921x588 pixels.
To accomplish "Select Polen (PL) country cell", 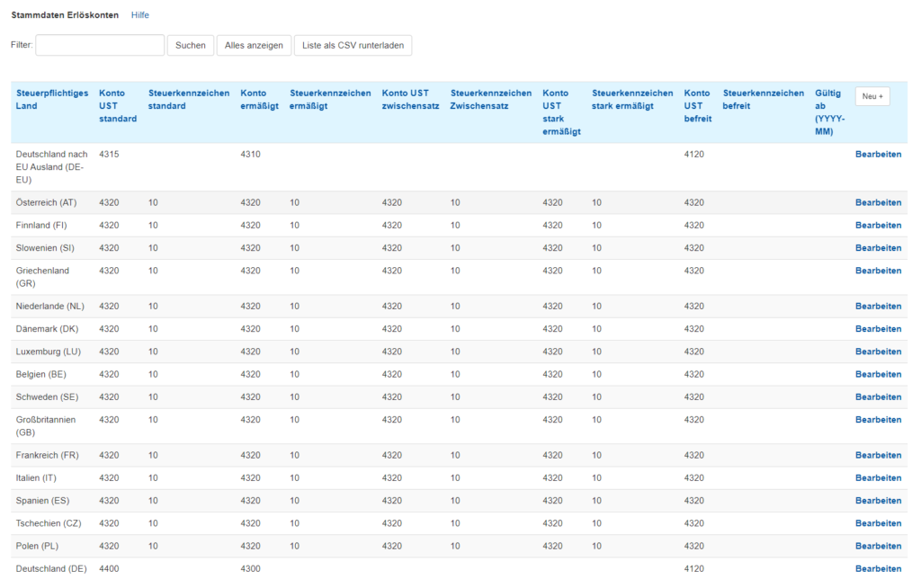I will tap(37, 547).
